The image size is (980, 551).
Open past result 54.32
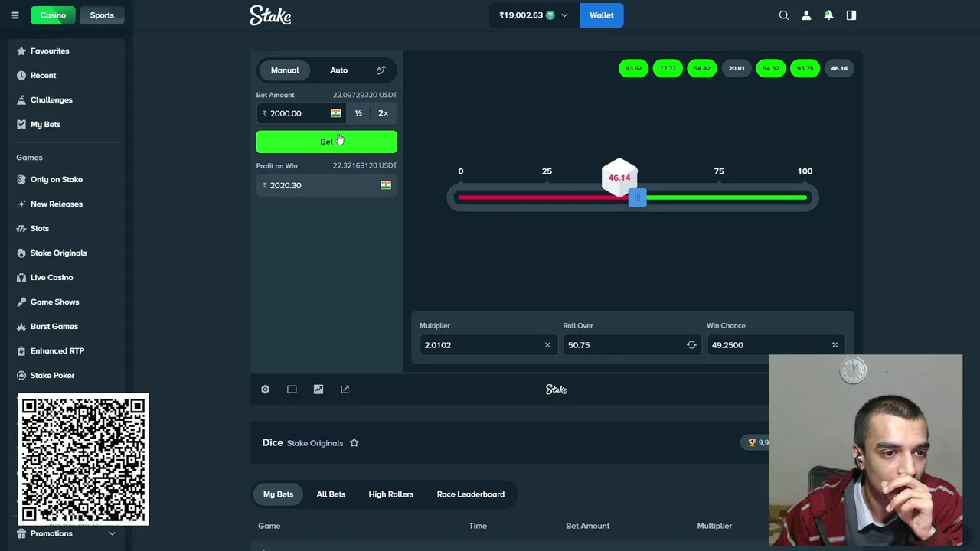point(771,69)
